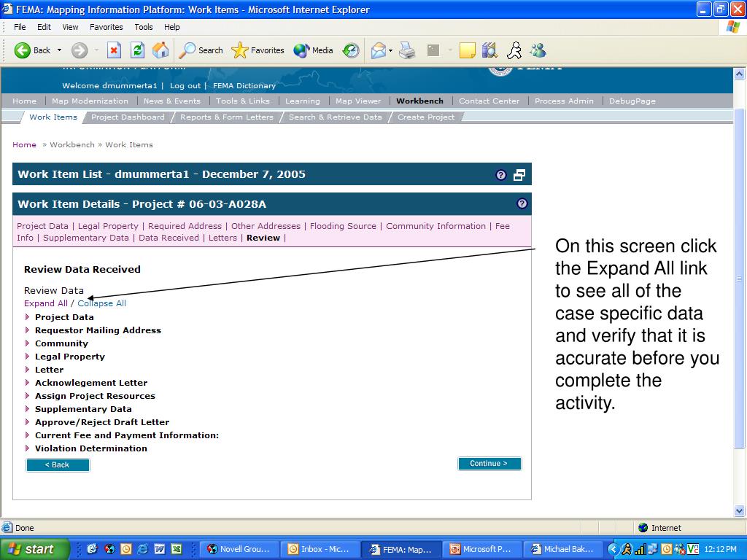
Task: Switch to Search & Retrieve Data tab
Action: coord(336,117)
